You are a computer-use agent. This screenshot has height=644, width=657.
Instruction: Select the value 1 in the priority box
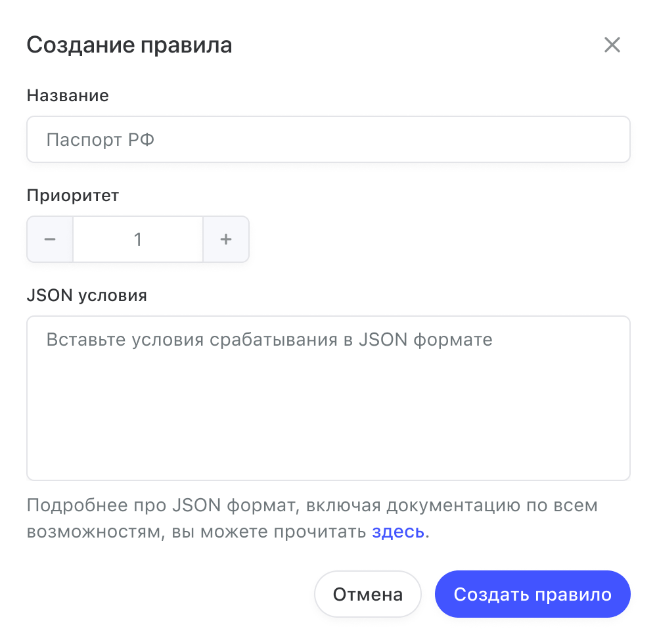point(138,239)
